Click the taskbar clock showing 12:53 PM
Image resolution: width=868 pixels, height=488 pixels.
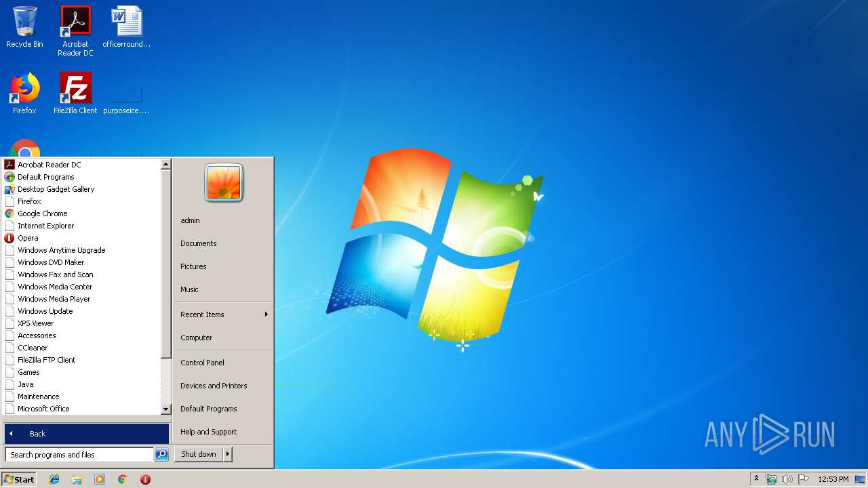pos(833,479)
